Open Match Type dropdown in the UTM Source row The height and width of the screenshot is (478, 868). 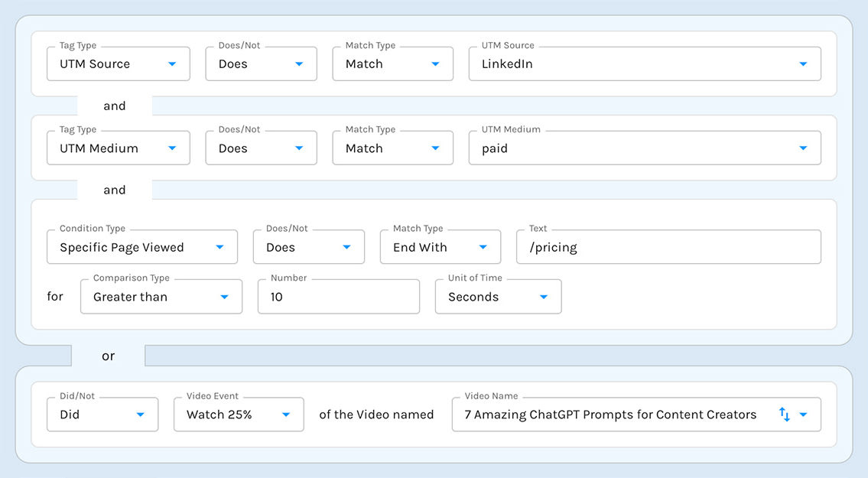392,64
